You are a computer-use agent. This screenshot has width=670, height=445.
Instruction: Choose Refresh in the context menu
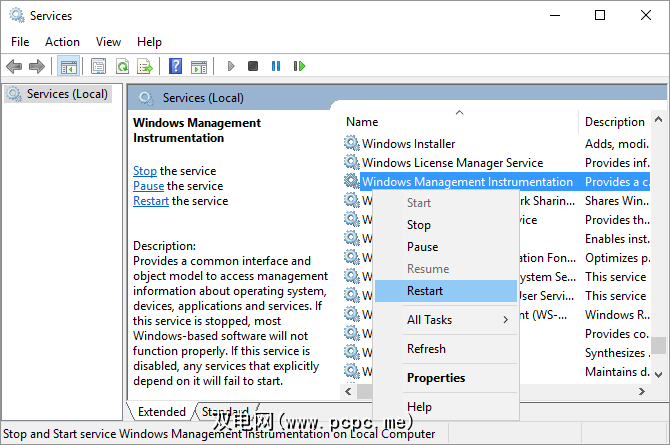point(446,349)
